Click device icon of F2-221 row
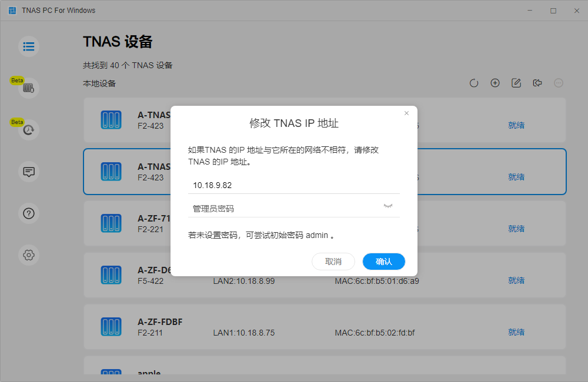The height and width of the screenshot is (382, 588). point(111,223)
